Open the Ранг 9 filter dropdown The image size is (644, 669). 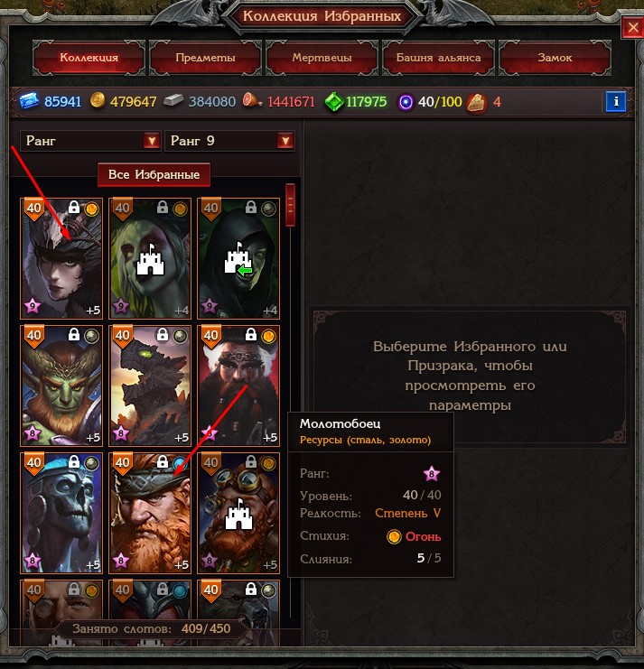point(229,141)
